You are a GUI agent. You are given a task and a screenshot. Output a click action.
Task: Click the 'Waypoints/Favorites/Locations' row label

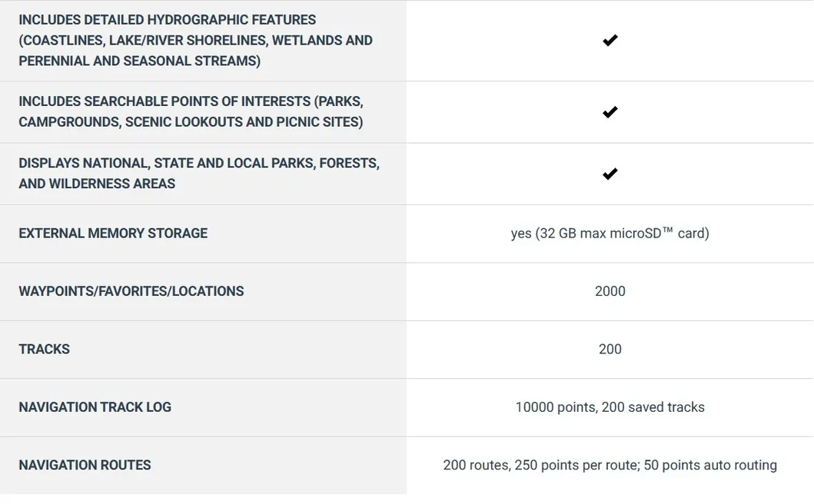click(131, 291)
